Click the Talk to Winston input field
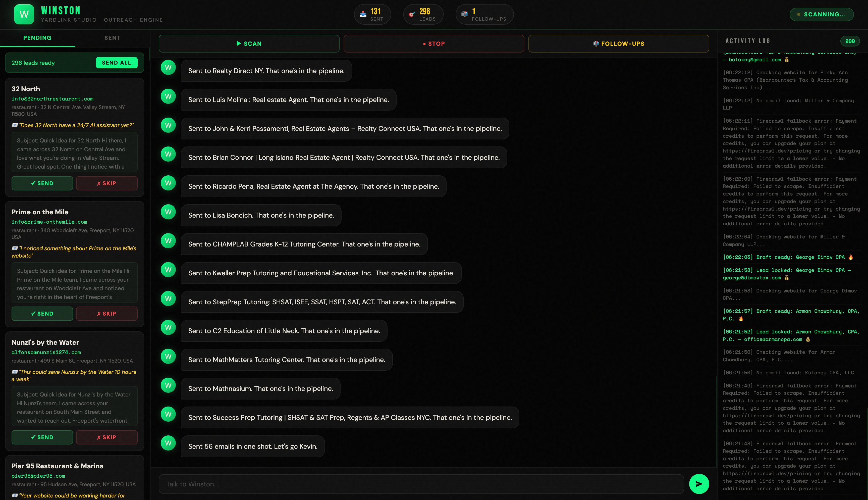This screenshot has width=868, height=500. click(421, 484)
